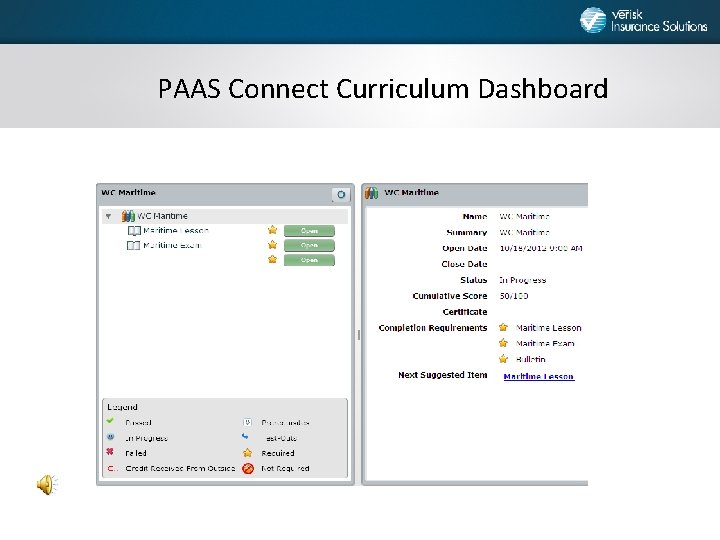Click the Maritime Exam text under Completion Requirements
This screenshot has height=540, width=720.
coord(545,343)
